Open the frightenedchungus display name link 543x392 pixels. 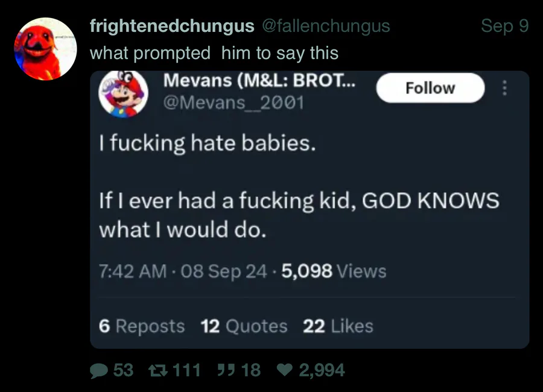171,26
